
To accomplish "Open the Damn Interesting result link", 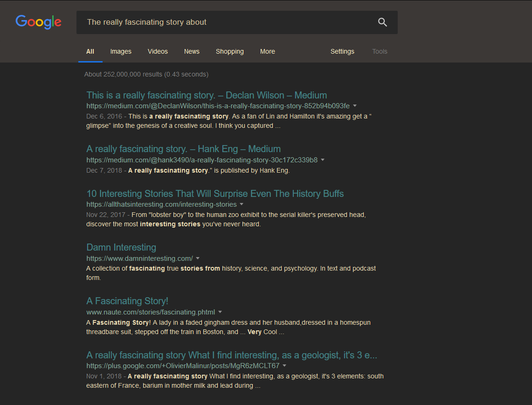I will pos(121,247).
